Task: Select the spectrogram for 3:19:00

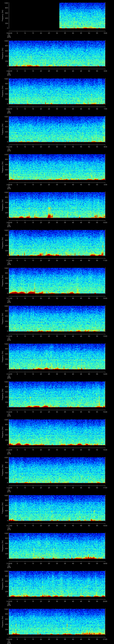Action: point(57,584)
